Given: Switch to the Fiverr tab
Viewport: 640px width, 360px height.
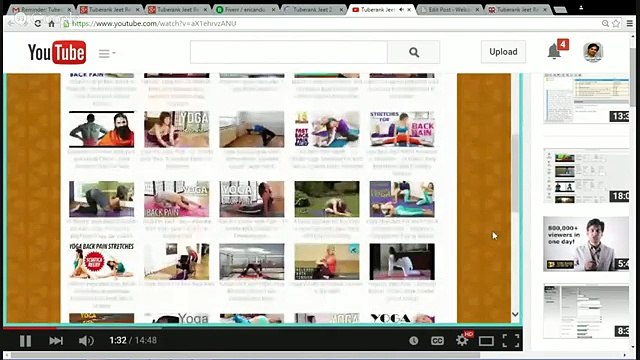Looking at the screenshot, I should coord(245,9).
